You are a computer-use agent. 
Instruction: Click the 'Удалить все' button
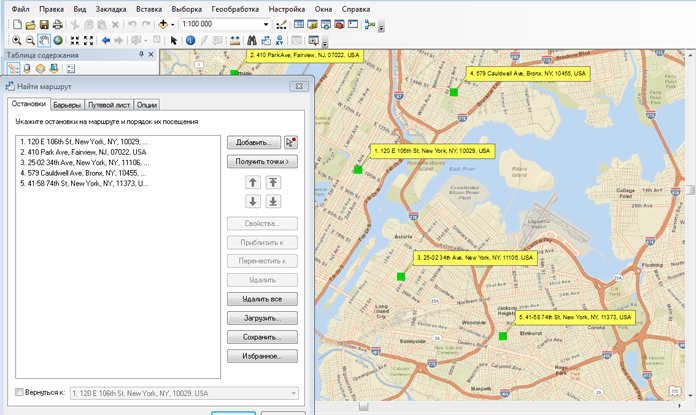pos(263,299)
